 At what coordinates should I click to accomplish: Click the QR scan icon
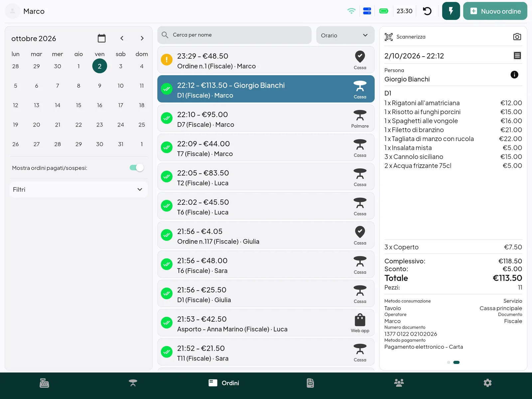(x=389, y=37)
